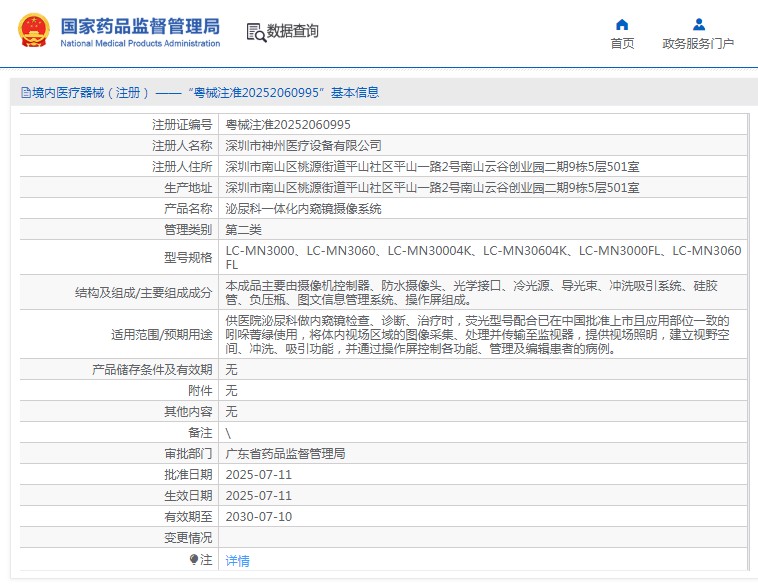Screen dimensions: 758x586
Task: Click the 数据查询 magnifier document icon
Action: [x=255, y=33]
